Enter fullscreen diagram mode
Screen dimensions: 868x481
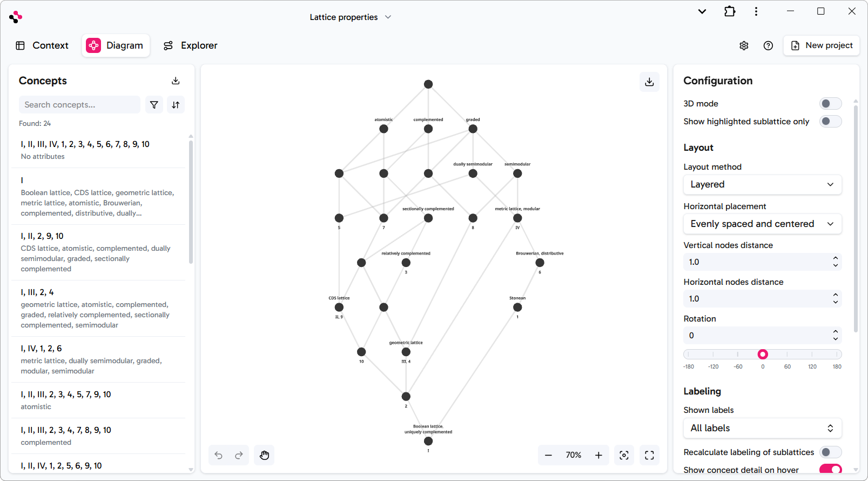click(x=649, y=455)
